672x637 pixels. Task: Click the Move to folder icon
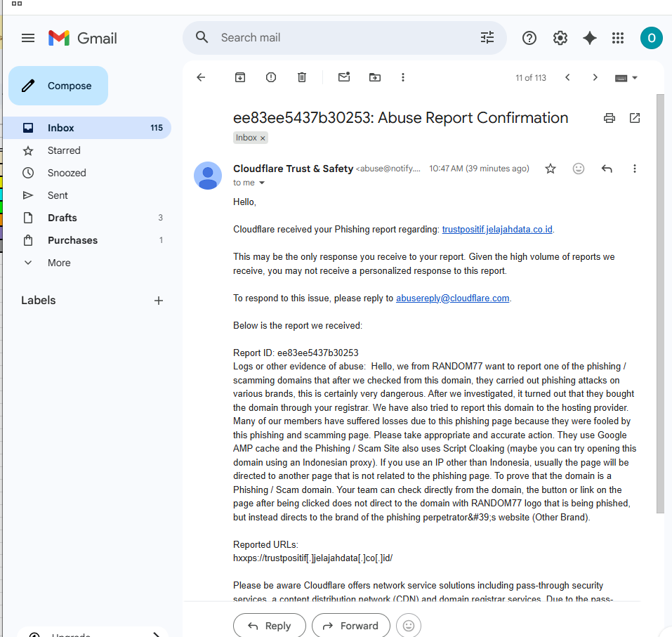[x=375, y=77]
